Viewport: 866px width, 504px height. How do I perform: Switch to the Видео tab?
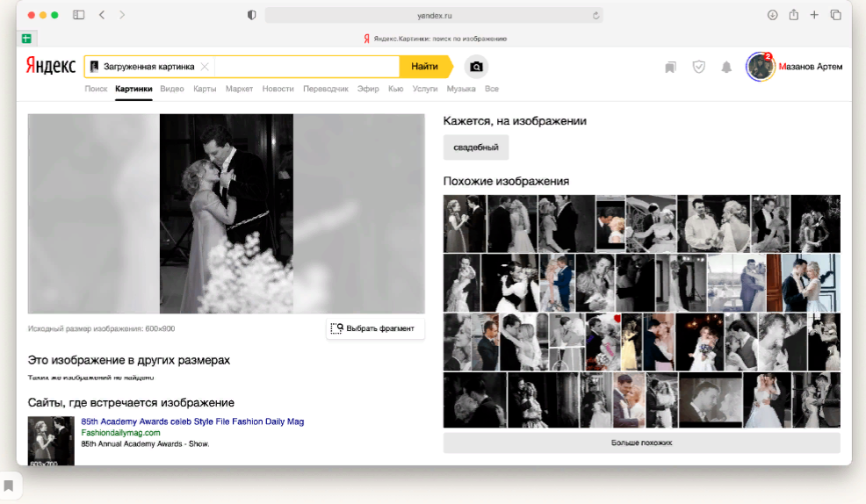pos(172,89)
